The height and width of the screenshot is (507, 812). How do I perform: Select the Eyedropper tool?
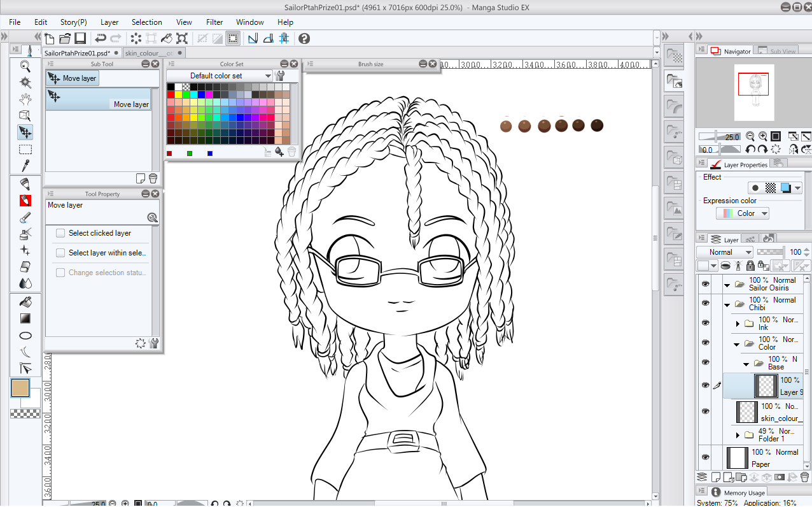click(x=25, y=166)
